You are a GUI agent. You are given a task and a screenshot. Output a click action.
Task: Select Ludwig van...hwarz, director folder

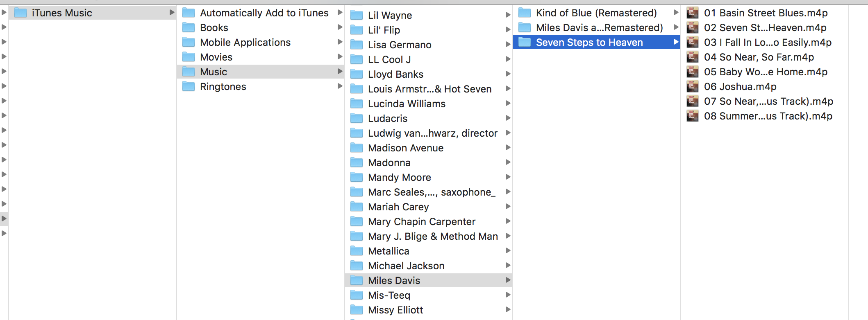click(429, 133)
